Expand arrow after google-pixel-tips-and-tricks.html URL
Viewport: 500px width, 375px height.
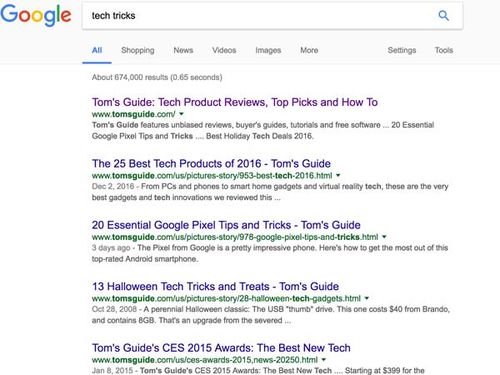coord(384,237)
